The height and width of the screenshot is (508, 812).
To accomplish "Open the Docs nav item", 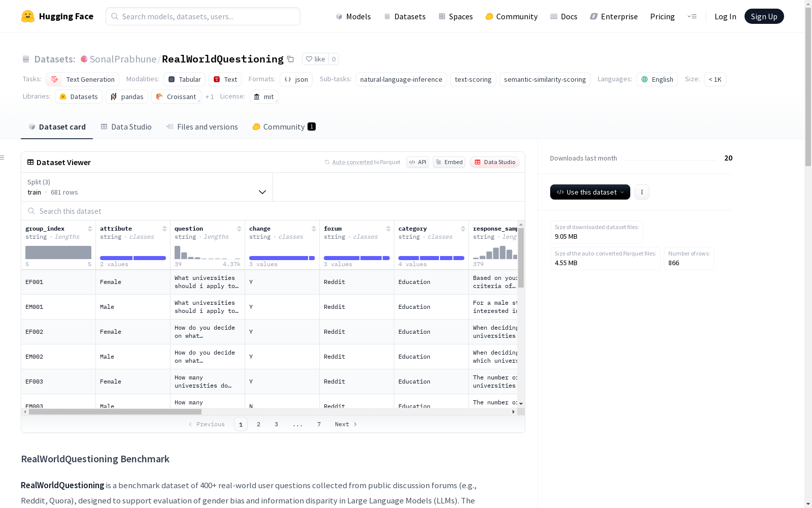I will click(564, 16).
